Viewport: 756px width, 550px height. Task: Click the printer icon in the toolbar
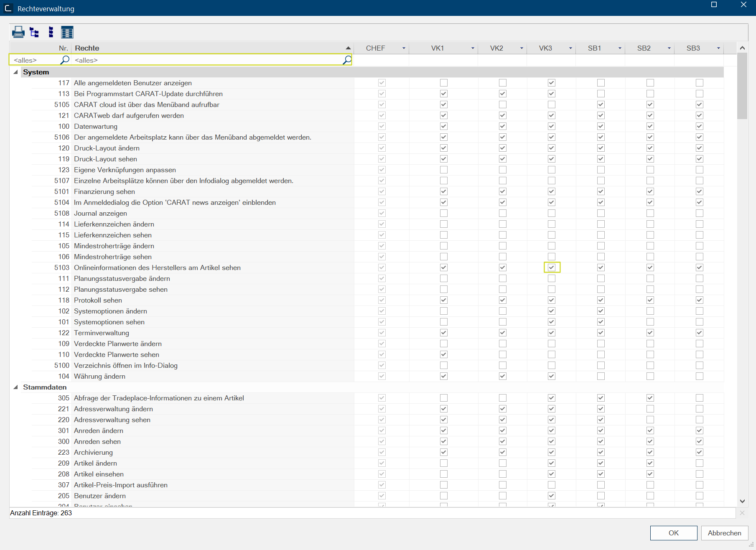pyautogui.click(x=18, y=32)
